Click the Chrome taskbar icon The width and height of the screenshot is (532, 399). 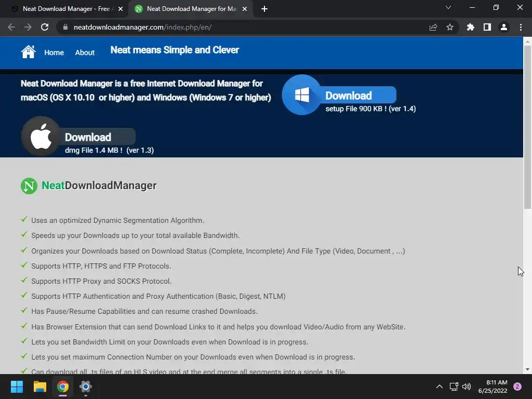(x=63, y=387)
